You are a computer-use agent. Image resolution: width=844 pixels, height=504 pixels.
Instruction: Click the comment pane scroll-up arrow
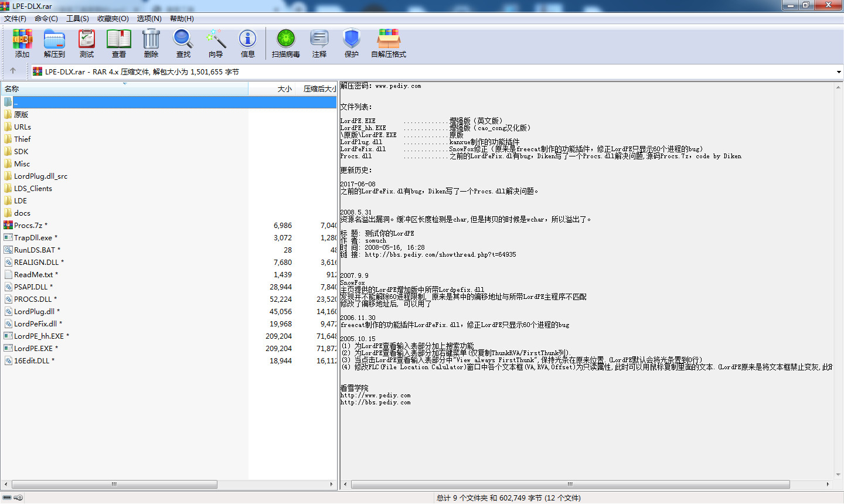point(838,86)
